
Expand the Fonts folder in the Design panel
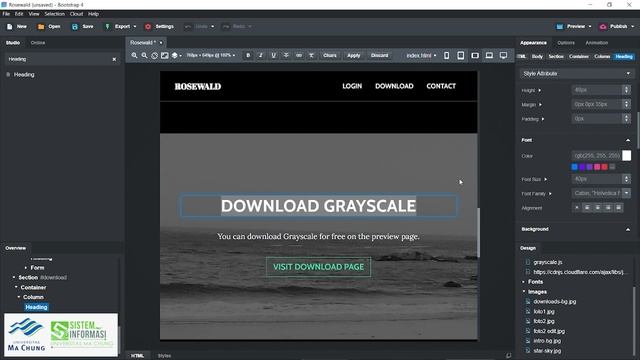point(524,282)
